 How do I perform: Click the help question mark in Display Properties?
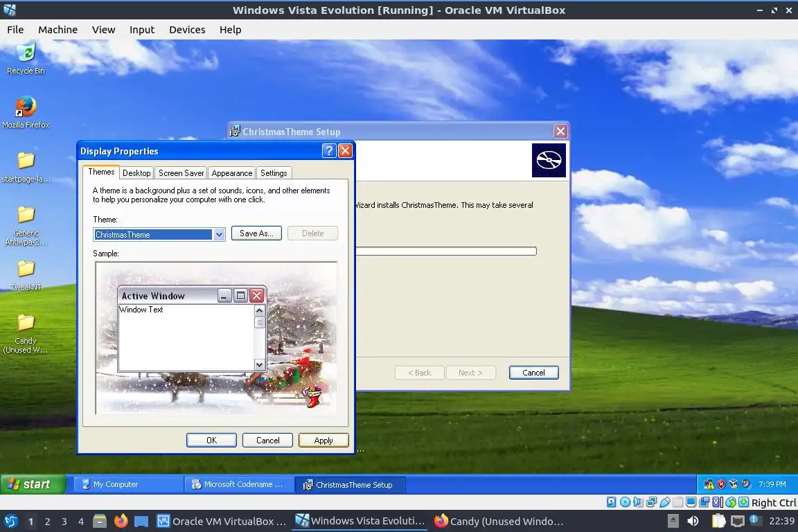coord(329,151)
